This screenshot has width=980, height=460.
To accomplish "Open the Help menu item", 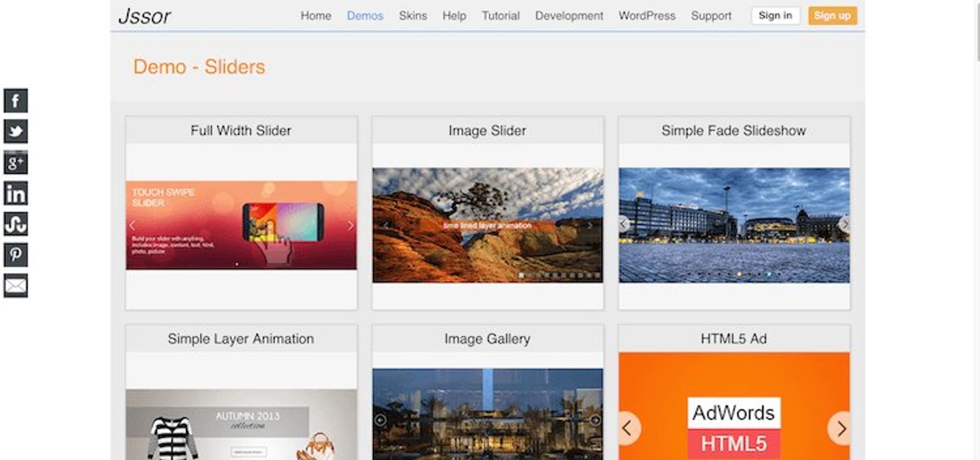I will (x=454, y=16).
